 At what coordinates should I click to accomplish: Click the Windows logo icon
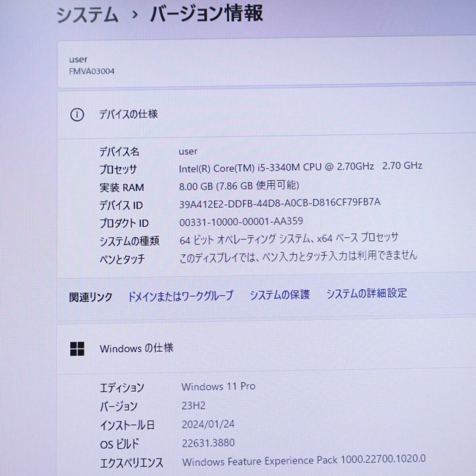(77, 349)
